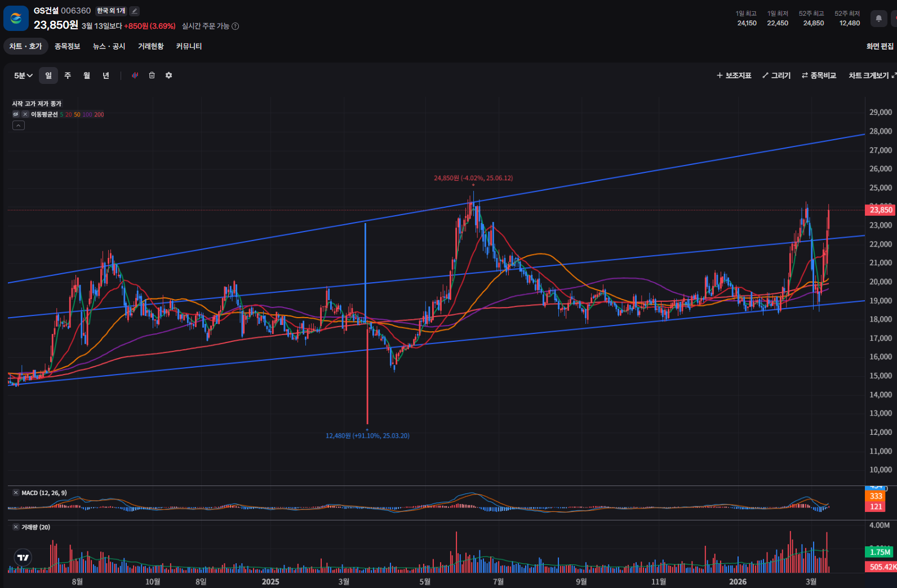Screen dimensions: 897x588
Task: Open the 5분 minute interval dropdown
Action: tap(23, 75)
